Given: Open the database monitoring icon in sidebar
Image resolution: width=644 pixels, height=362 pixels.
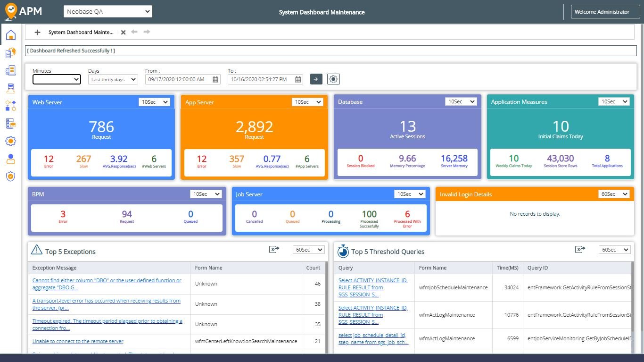Looking at the screenshot, I should click(x=10, y=88).
